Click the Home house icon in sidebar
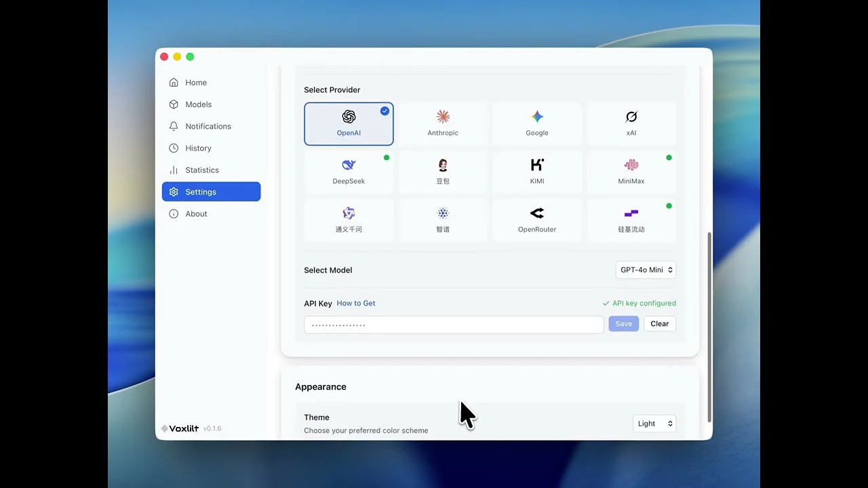Viewport: 868px width, 488px height. (x=174, y=83)
